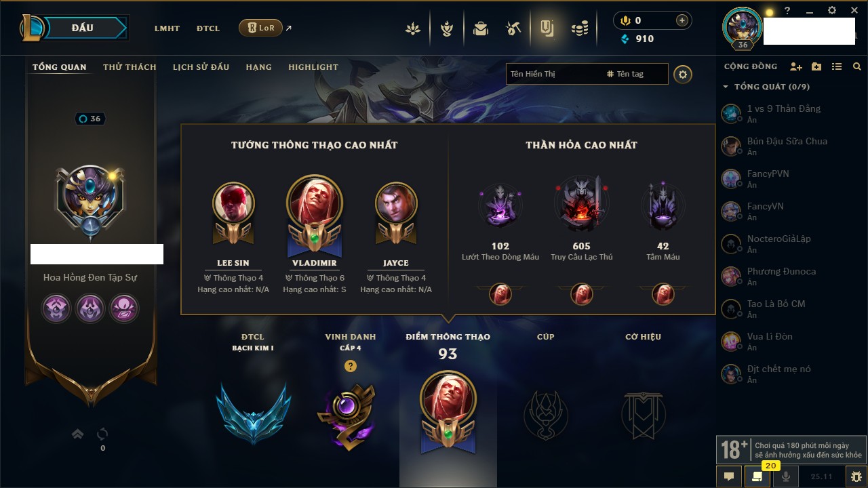868x488 pixels.
Task: Open the LoR launcher link
Action: [260, 28]
